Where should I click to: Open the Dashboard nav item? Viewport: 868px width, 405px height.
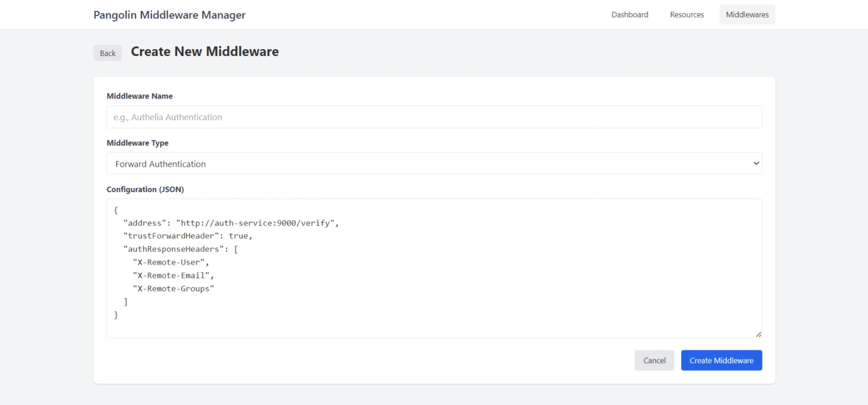tap(629, 14)
